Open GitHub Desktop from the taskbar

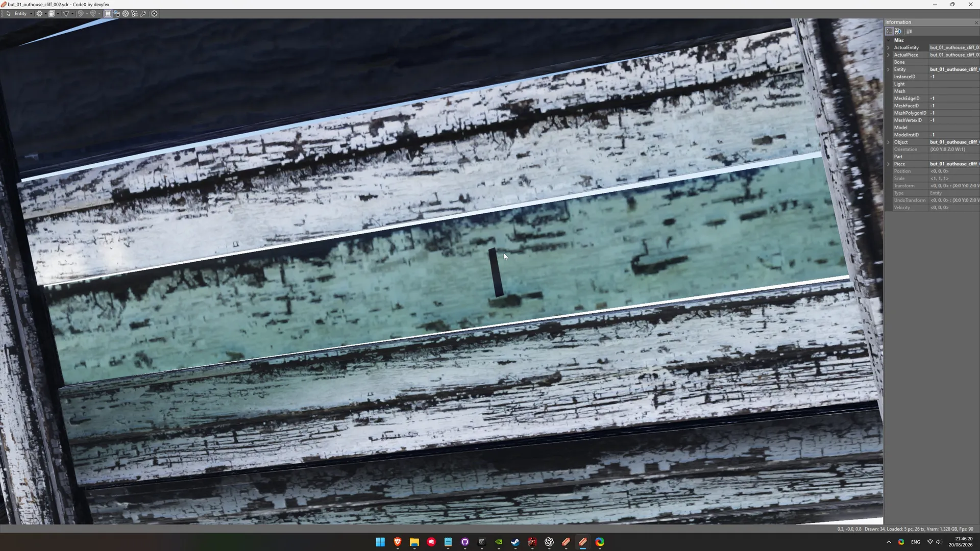464,542
